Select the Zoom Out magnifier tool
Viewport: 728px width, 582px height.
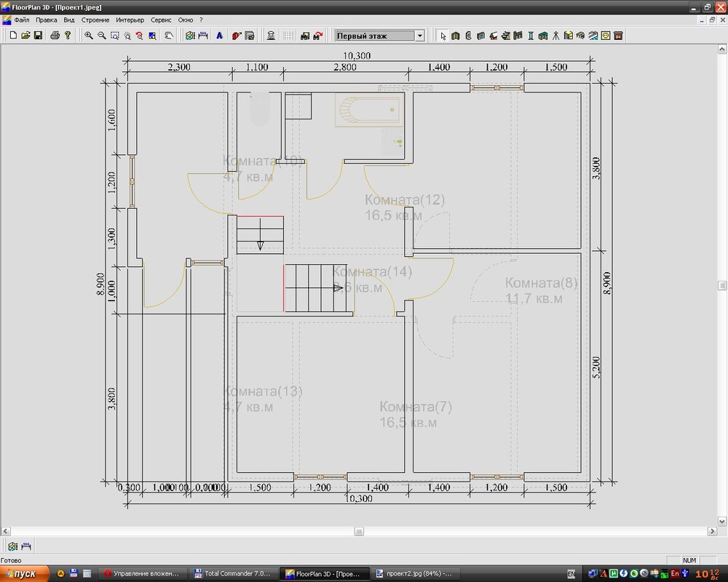101,35
